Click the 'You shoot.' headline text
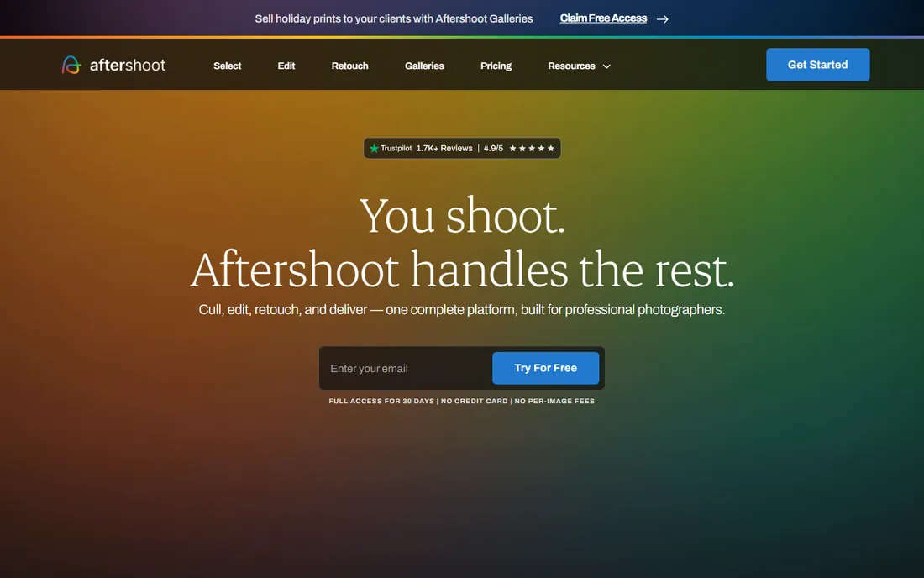Screen dimensions: 924x578 462,216
